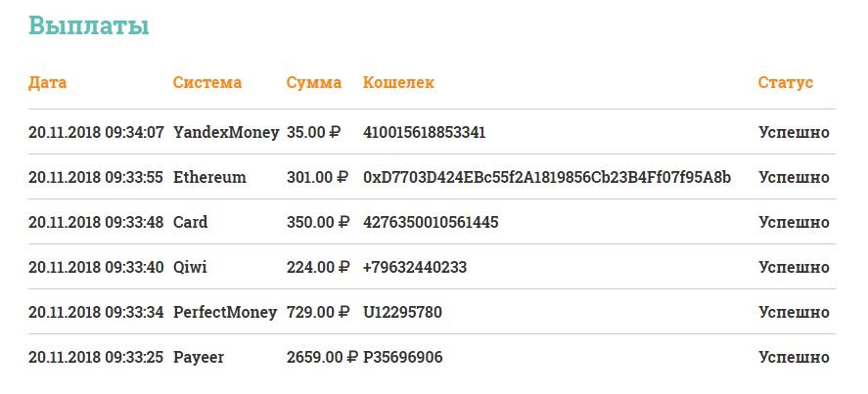Click the Qiwi system name
The height and width of the screenshot is (394, 868).
pyautogui.click(x=190, y=267)
